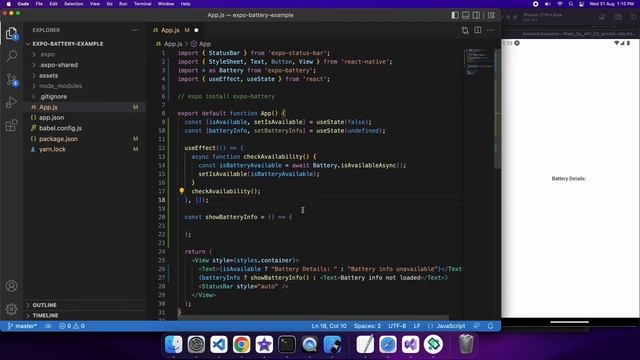
Task: Open the Selection menu
Action: [73, 4]
